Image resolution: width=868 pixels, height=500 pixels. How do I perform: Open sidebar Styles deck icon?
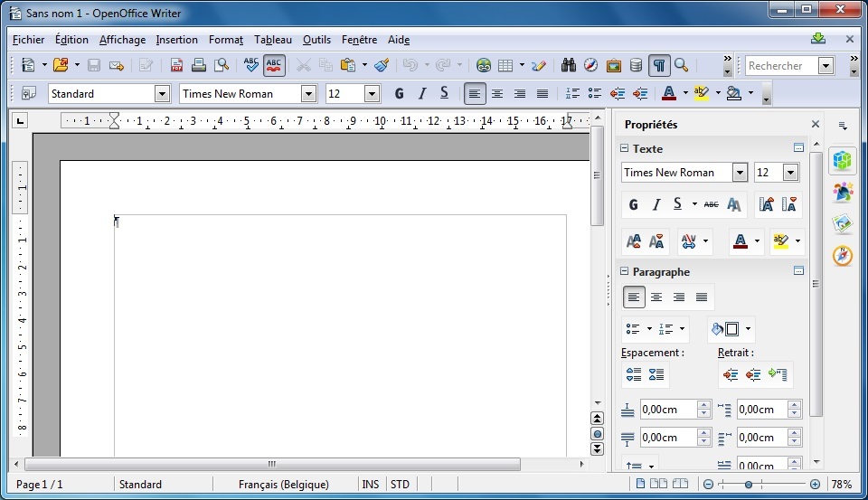coord(843,193)
